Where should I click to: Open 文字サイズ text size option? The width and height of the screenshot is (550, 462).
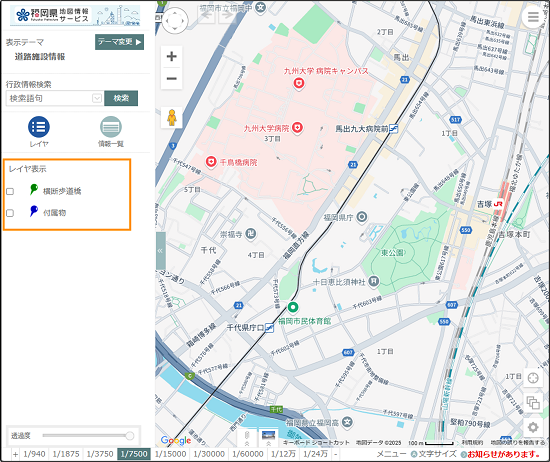(x=434, y=454)
